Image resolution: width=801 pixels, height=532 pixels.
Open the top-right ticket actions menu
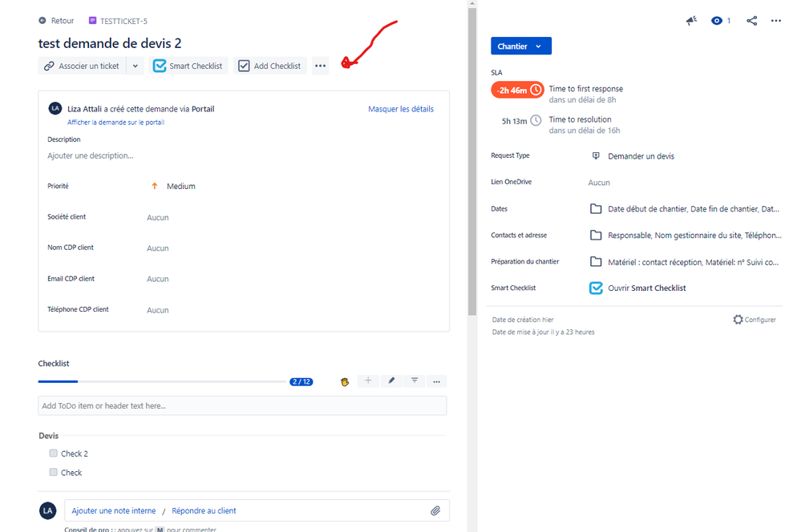776,20
